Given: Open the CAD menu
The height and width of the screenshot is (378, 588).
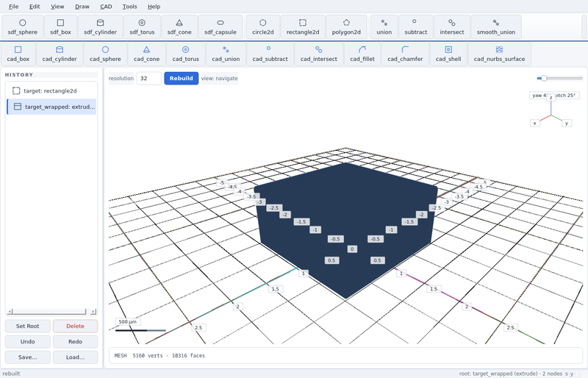Looking at the screenshot, I should [x=106, y=7].
